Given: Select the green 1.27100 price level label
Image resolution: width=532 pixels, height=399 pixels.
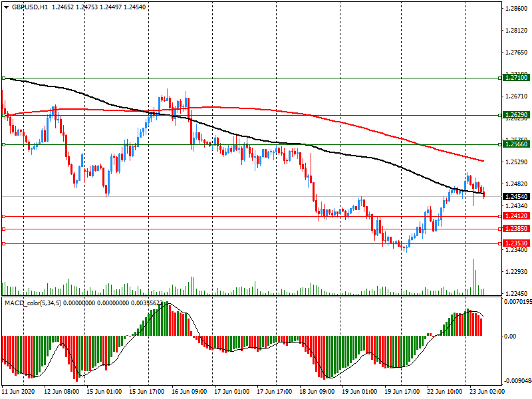Looking at the screenshot, I should [516, 78].
